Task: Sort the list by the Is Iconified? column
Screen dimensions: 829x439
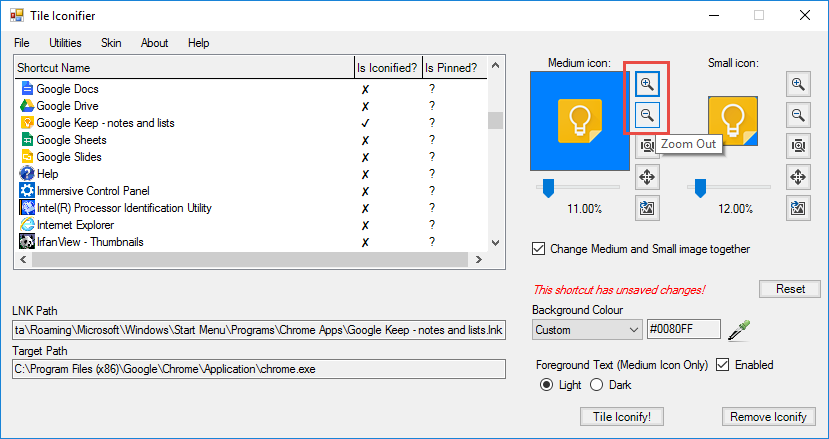Action: pos(387,68)
